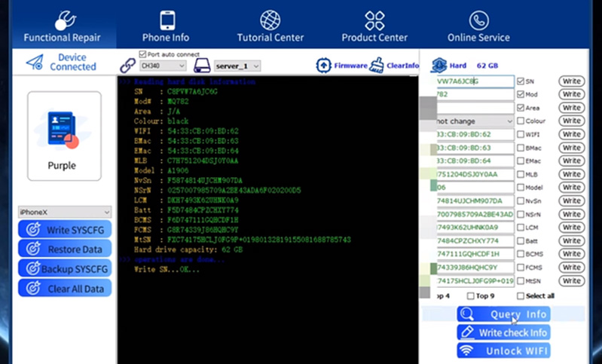Enable the WIFI checkbox

tap(521, 134)
